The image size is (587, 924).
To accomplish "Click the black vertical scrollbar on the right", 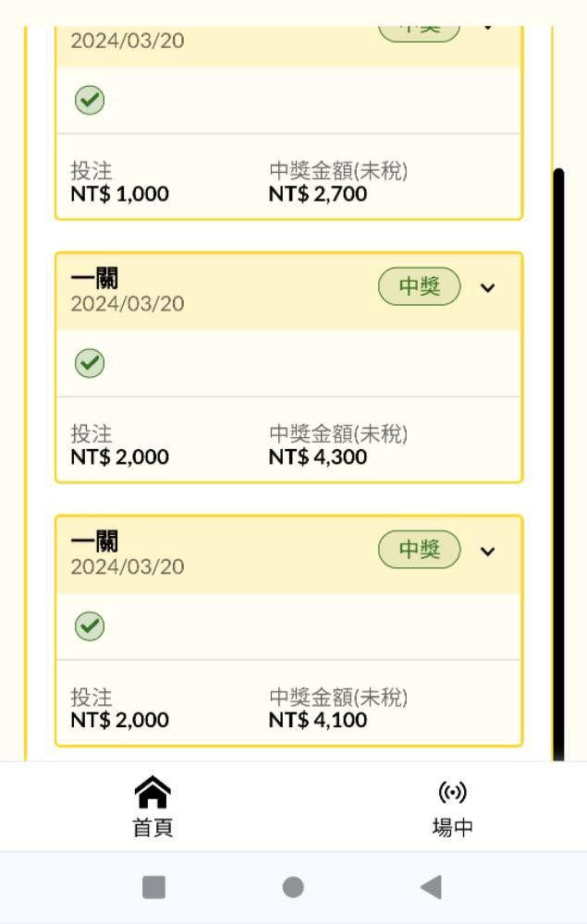I will (x=558, y=462).
